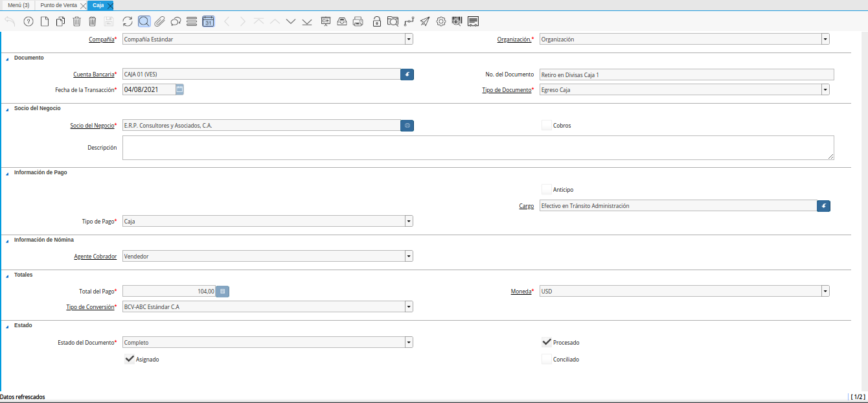Open the chat bubbles icon
The image size is (868, 403).
point(176,21)
